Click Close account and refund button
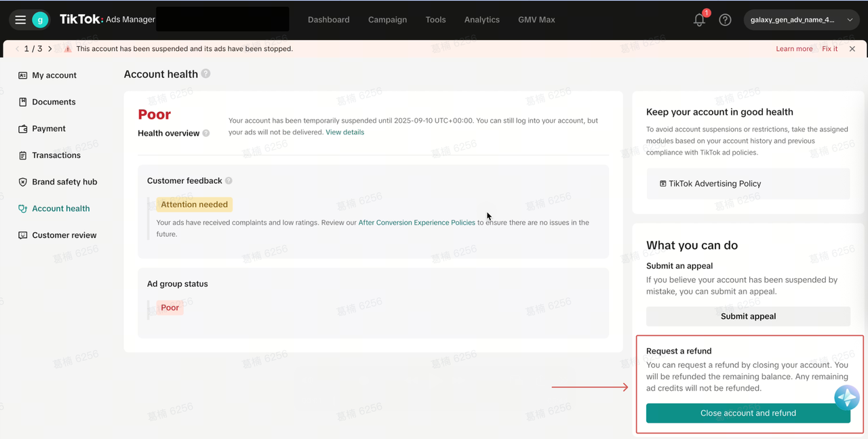Screen dimensions: 868x439 pyautogui.click(x=747, y=413)
